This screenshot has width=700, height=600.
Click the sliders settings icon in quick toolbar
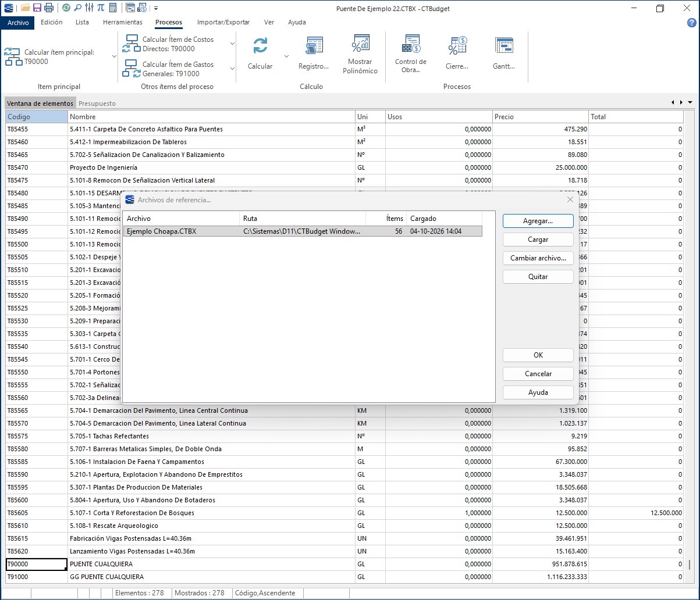pyautogui.click(x=89, y=8)
